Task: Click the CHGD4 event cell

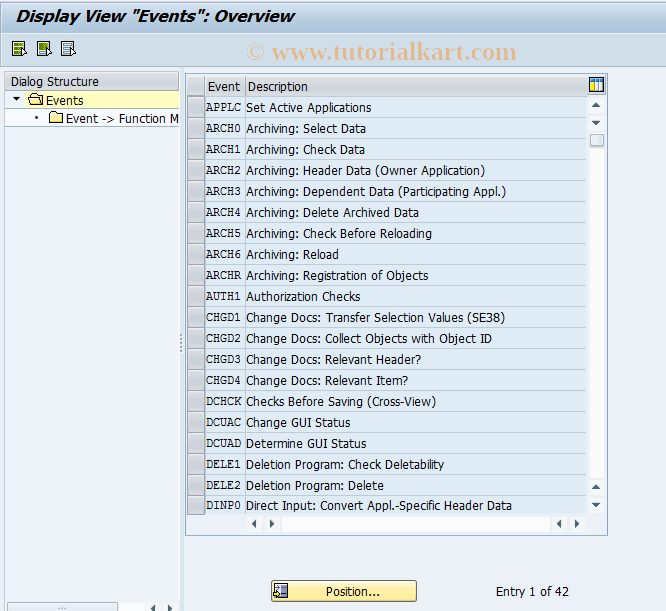Action: pyautogui.click(x=223, y=380)
